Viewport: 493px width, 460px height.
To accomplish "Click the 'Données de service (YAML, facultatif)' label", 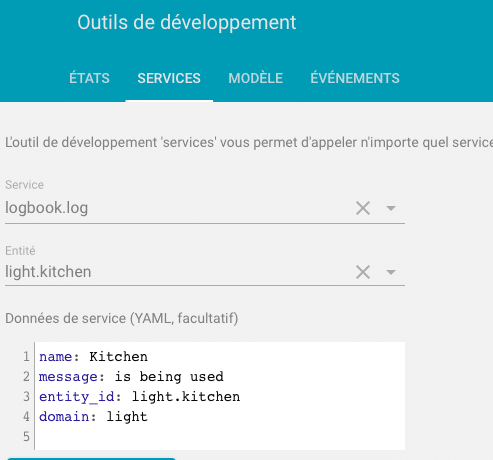I will point(122,318).
